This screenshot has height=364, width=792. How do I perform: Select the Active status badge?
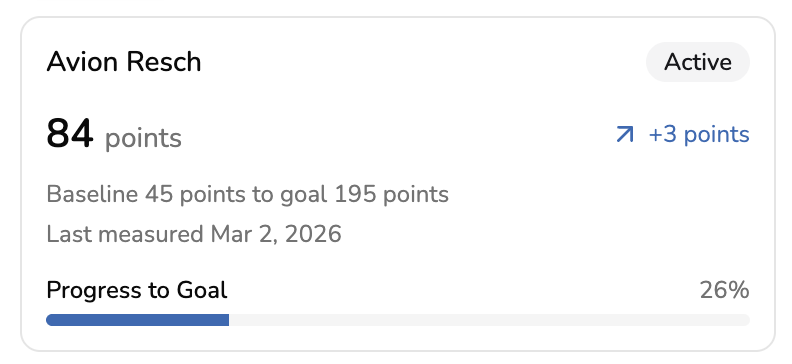coord(698,62)
